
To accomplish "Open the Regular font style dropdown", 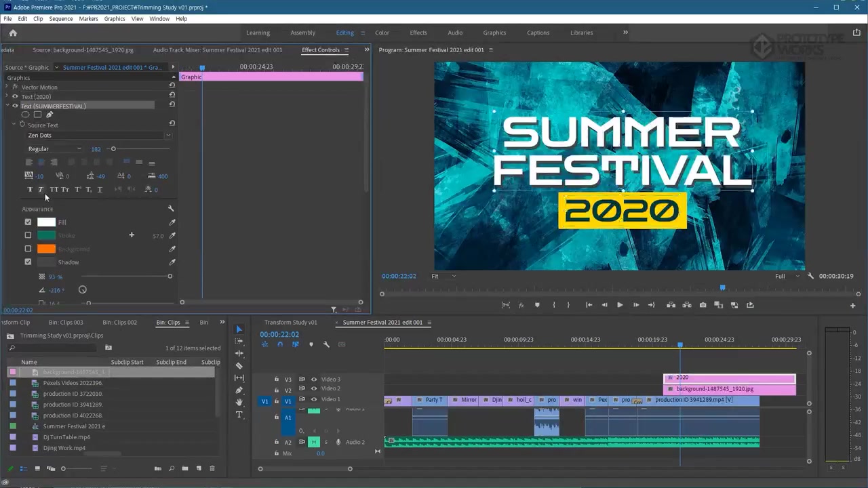I will click(x=54, y=149).
